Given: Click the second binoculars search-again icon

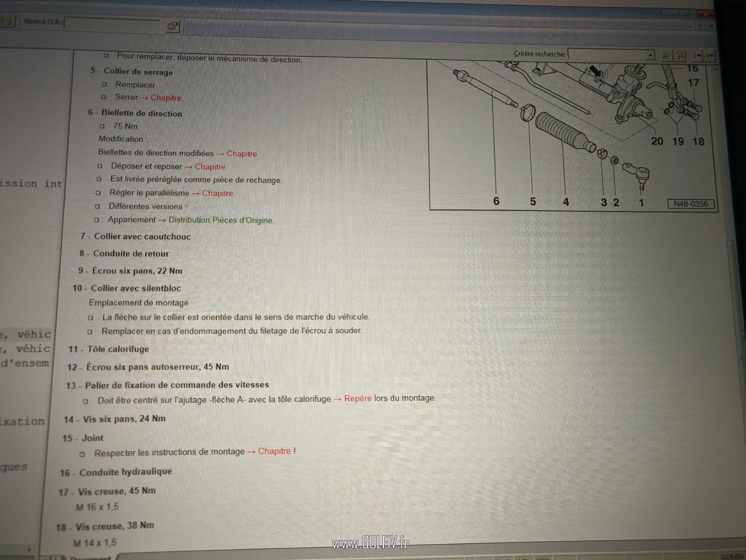Looking at the screenshot, I should coord(680,56).
